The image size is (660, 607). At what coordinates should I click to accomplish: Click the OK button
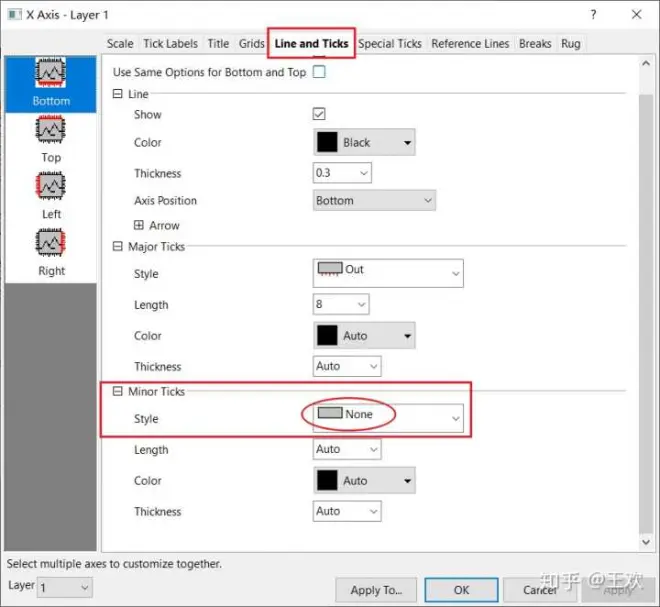(461, 590)
